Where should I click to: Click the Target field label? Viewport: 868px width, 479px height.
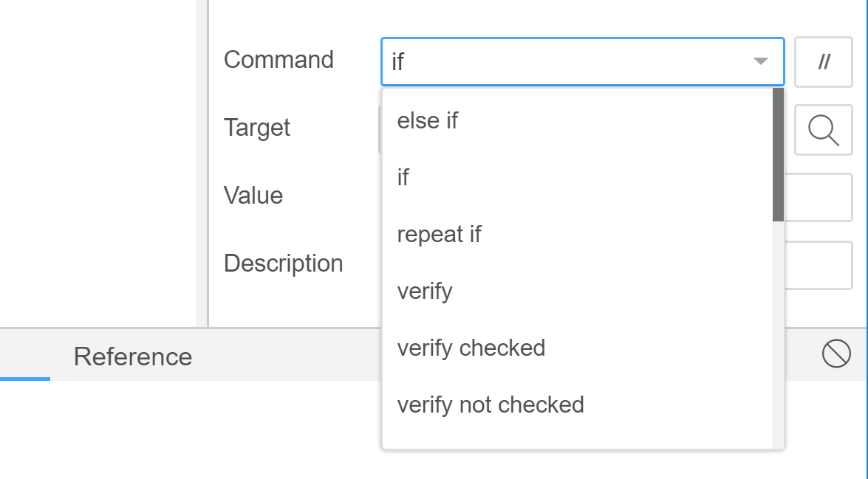pos(257,128)
